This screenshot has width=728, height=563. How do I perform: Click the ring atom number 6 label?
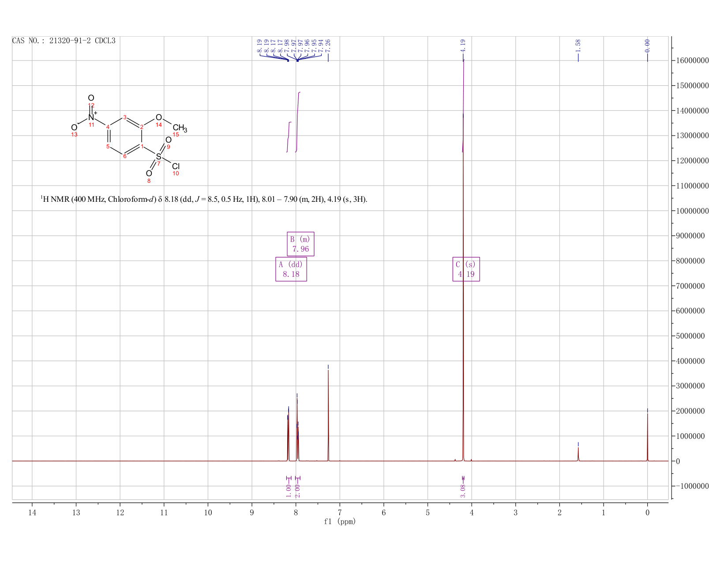pos(125,156)
